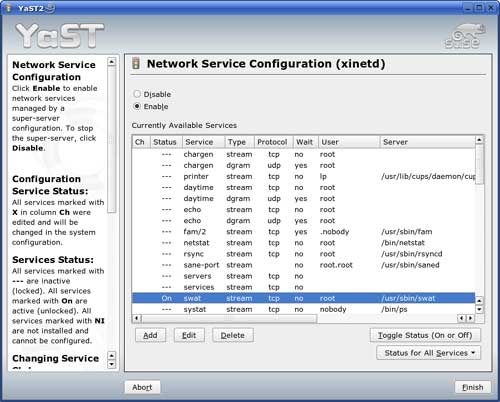Select the Enable radio button
This screenshot has height=402, width=500.
coord(137,106)
